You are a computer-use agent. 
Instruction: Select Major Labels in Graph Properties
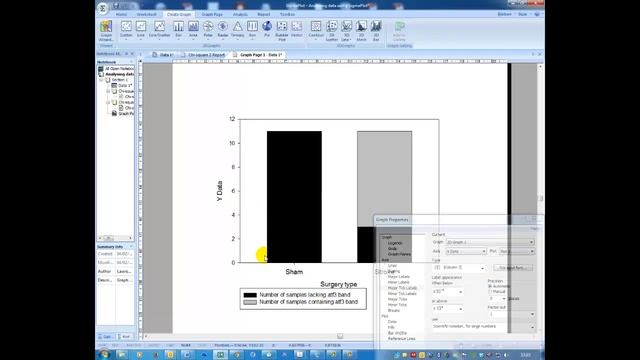click(398, 277)
